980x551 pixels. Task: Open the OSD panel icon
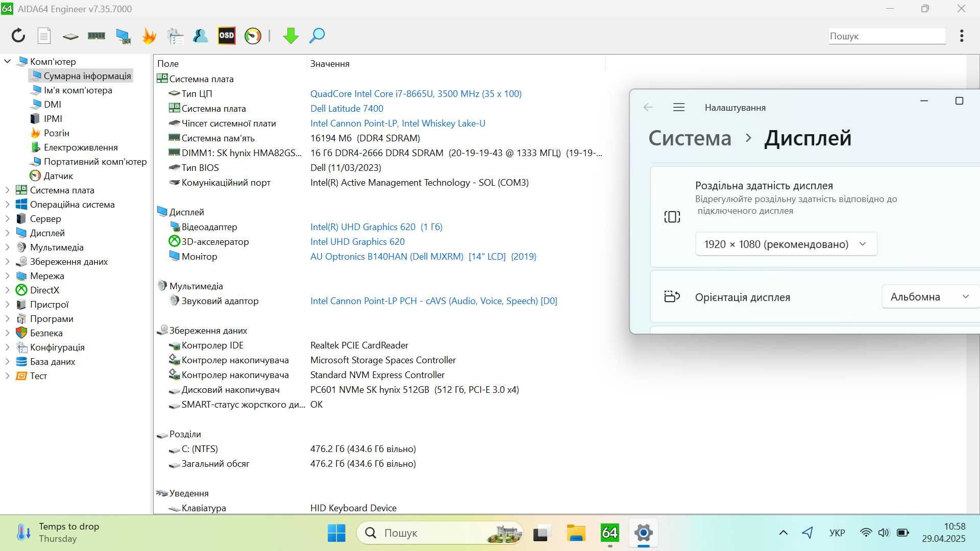[x=227, y=36]
